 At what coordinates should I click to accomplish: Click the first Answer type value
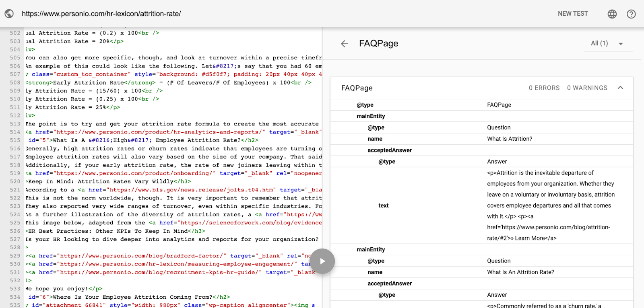497,161
